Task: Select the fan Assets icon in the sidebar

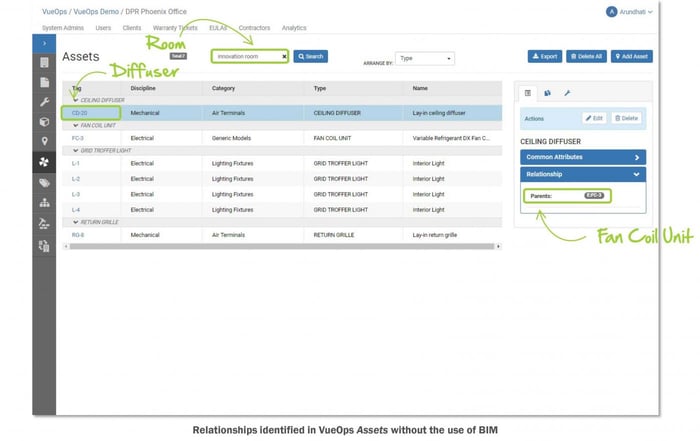Action: [44, 162]
